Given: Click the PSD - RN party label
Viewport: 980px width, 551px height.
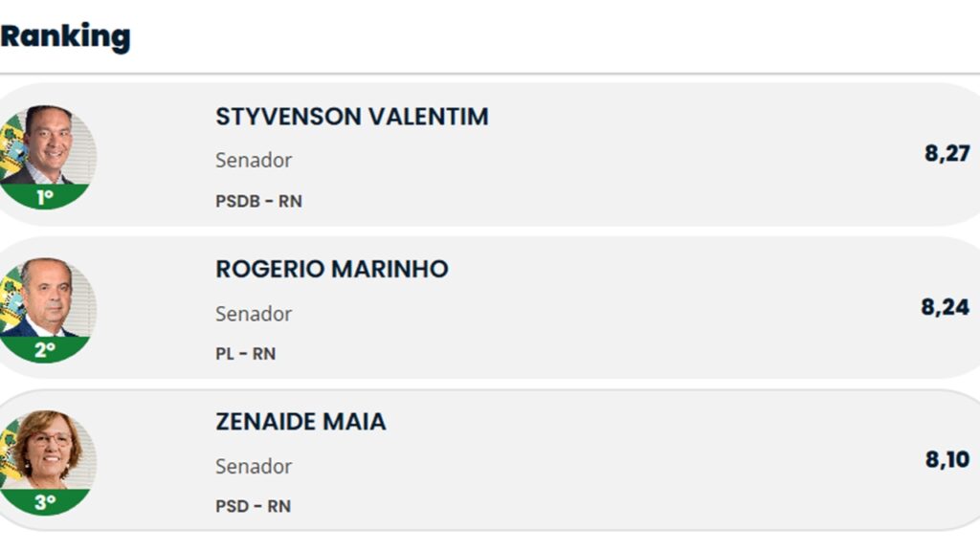Looking at the screenshot, I should tap(253, 506).
